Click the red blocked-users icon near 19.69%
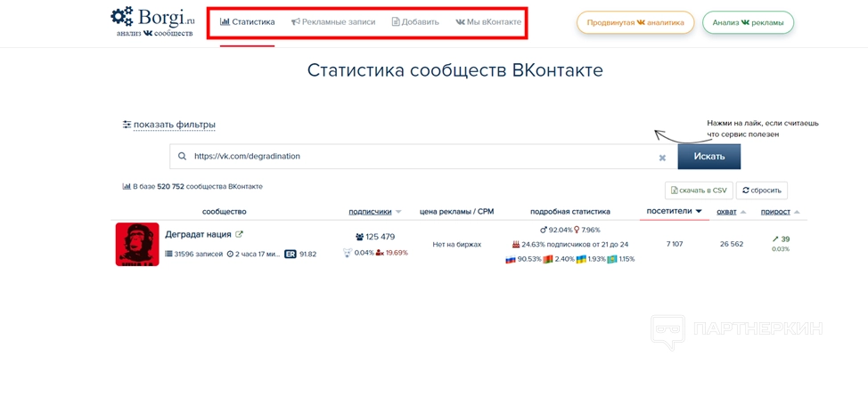The width and height of the screenshot is (868, 397). pyautogui.click(x=380, y=253)
